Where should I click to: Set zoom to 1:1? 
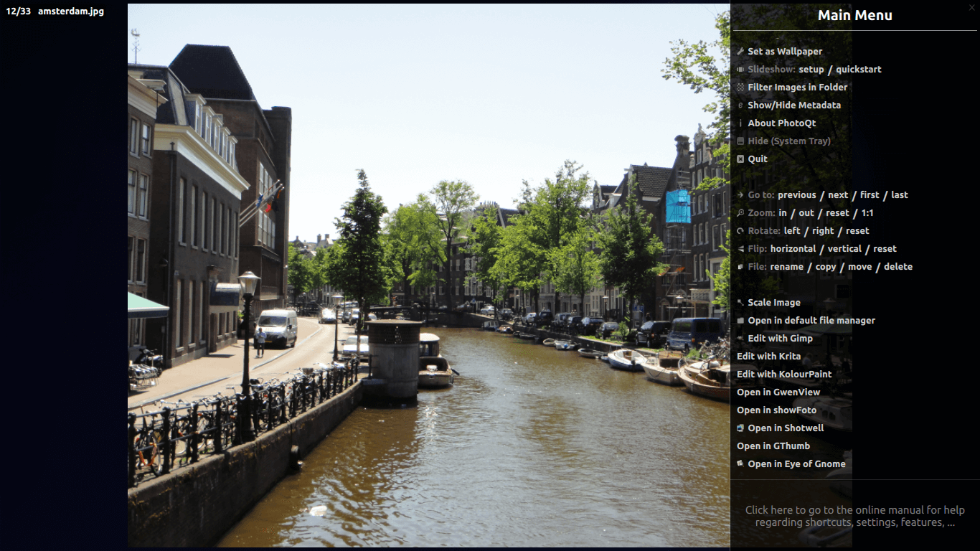[867, 213]
